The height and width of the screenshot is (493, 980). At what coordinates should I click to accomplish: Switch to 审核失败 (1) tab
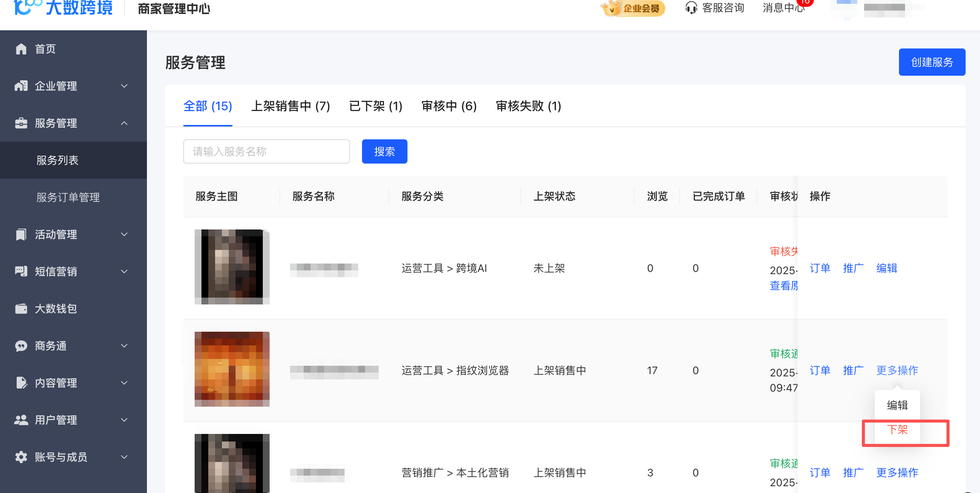(528, 106)
